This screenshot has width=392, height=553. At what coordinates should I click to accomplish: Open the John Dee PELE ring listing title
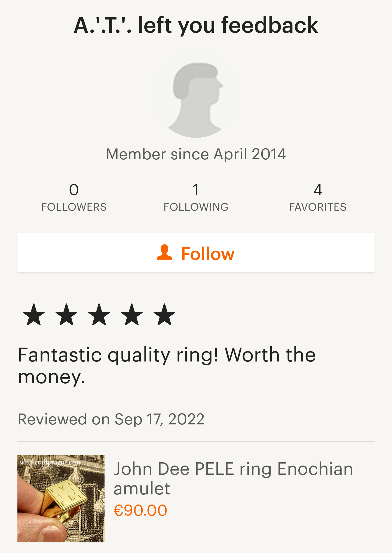(x=233, y=478)
